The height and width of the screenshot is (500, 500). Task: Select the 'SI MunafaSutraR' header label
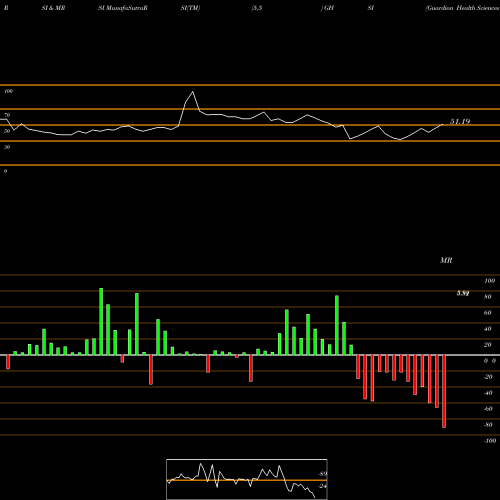pos(123,8)
